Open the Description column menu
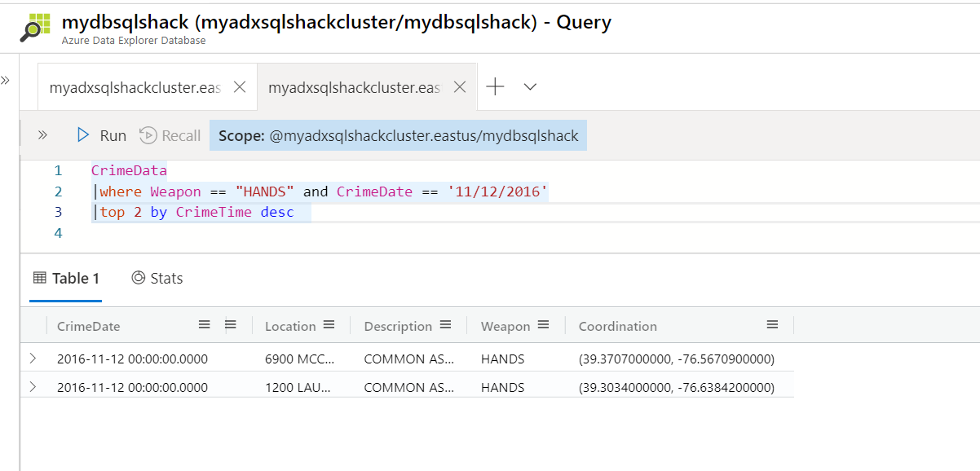980x471 pixels. coord(445,325)
